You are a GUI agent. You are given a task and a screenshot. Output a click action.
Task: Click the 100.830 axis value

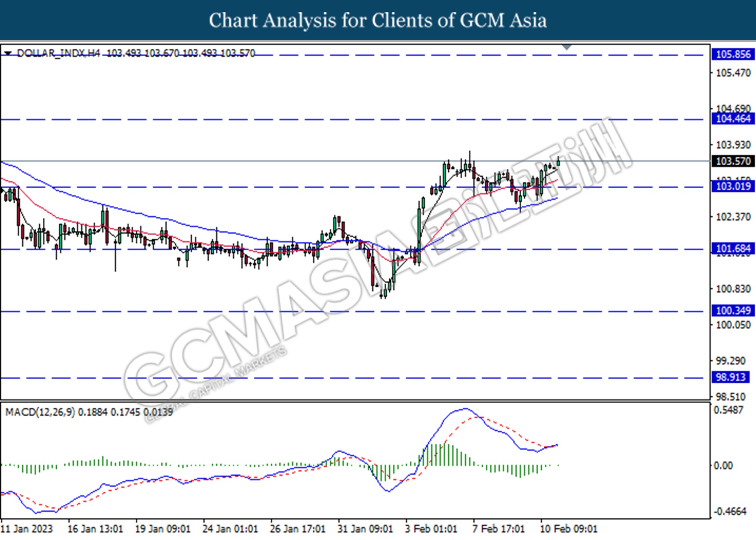tap(733, 289)
